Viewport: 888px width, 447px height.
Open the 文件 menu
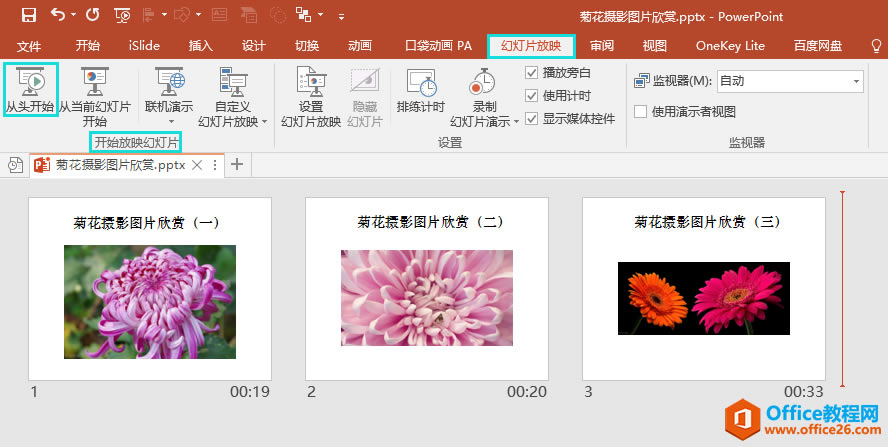29,46
